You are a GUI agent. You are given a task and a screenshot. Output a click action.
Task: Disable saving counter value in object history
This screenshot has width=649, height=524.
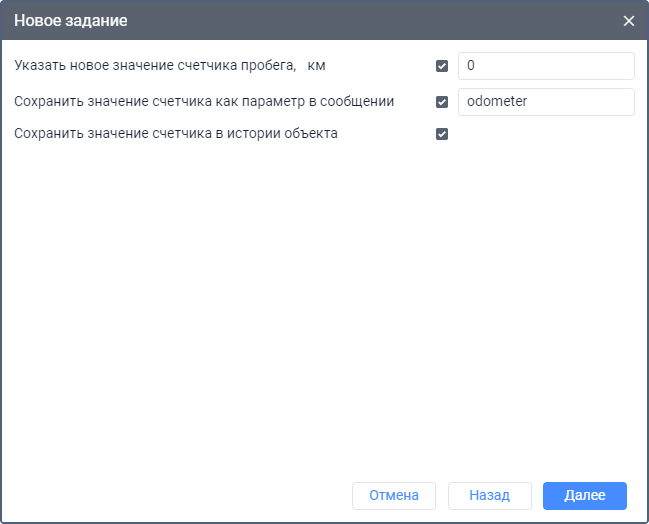(442, 134)
